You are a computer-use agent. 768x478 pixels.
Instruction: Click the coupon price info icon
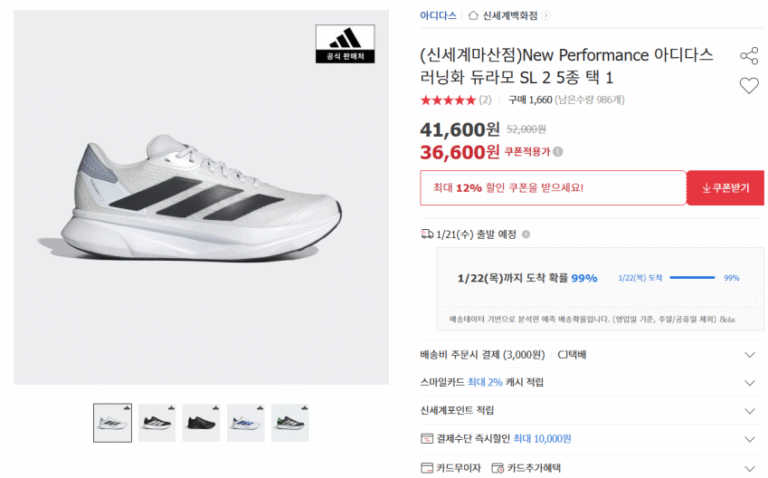click(558, 152)
